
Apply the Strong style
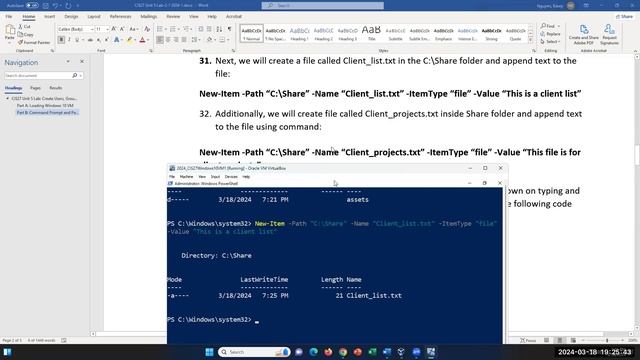point(491,33)
